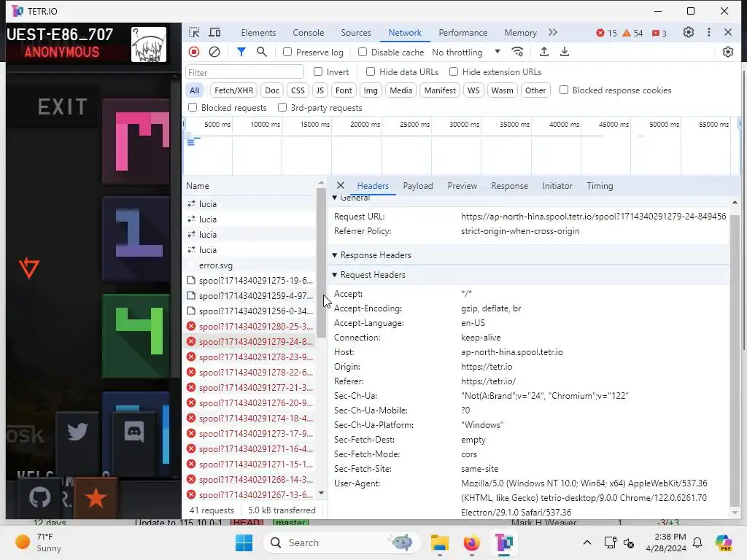Check Blocked requests

coord(193,107)
